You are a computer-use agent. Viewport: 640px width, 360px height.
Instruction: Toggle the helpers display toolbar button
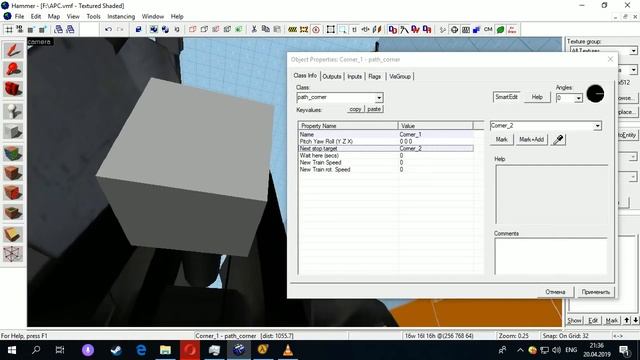click(x=454, y=29)
